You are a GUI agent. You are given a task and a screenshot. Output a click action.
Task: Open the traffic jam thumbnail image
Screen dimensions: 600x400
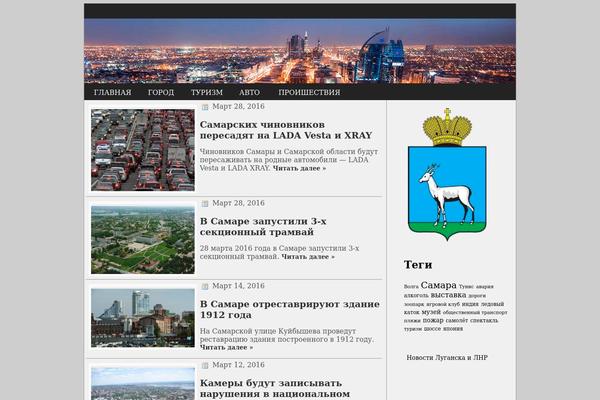[x=143, y=150]
